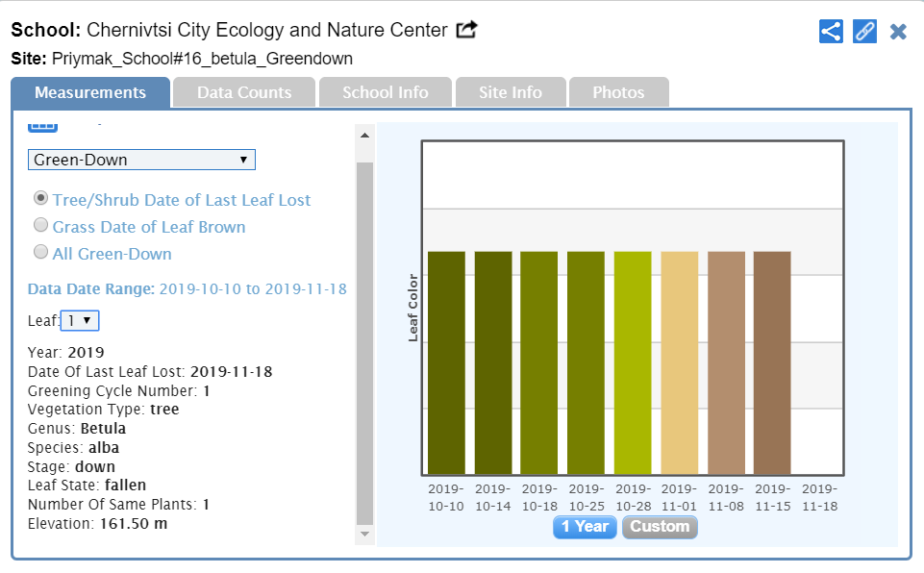Viewport: 924px width, 573px height.
Task: Go to the Site Info tab
Action: coord(511,92)
